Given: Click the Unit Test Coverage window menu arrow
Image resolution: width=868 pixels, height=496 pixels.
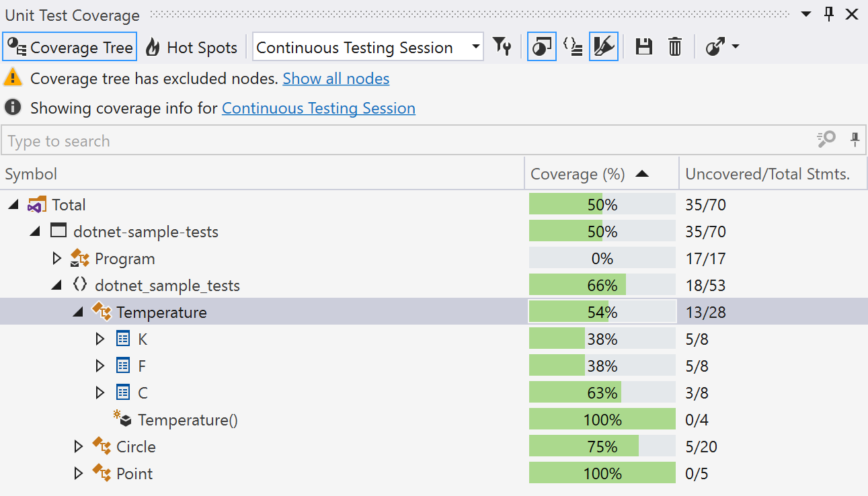Looking at the screenshot, I should [x=804, y=13].
